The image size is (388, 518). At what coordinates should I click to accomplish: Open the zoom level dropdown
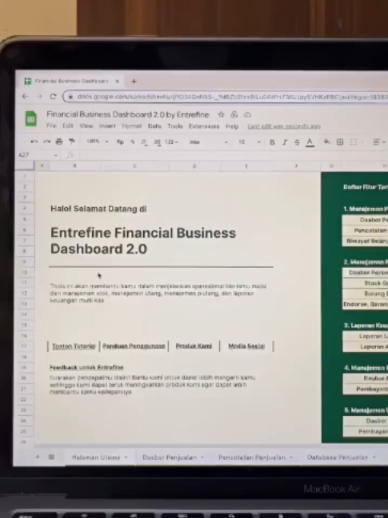coord(97,142)
